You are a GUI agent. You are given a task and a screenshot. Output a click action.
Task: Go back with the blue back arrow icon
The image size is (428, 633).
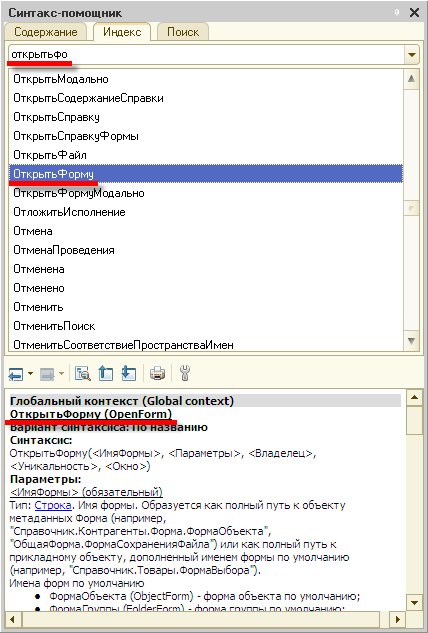16,374
